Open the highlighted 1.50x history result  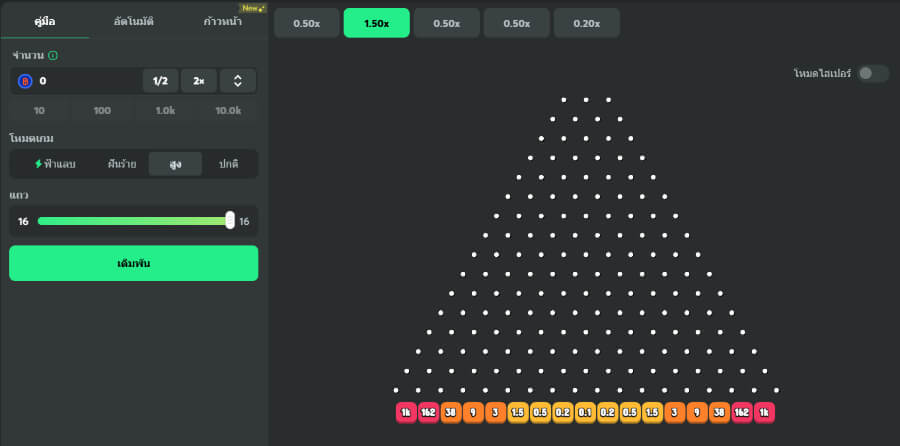coord(377,23)
